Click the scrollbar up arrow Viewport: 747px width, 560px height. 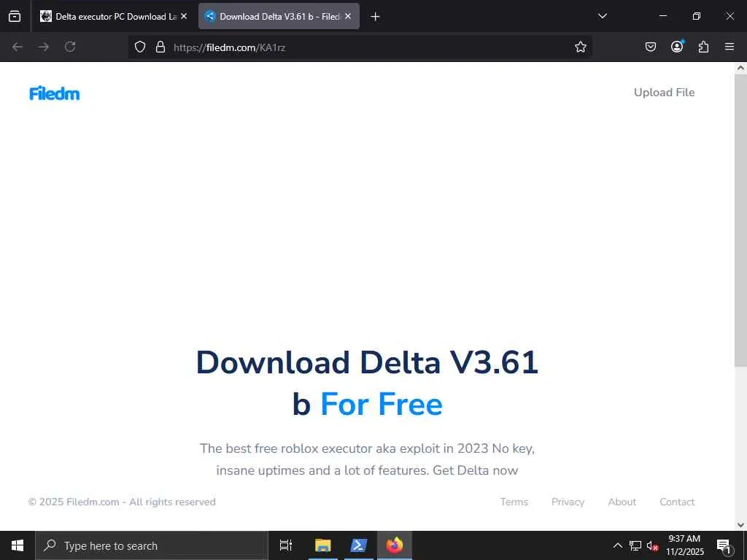[740, 68]
